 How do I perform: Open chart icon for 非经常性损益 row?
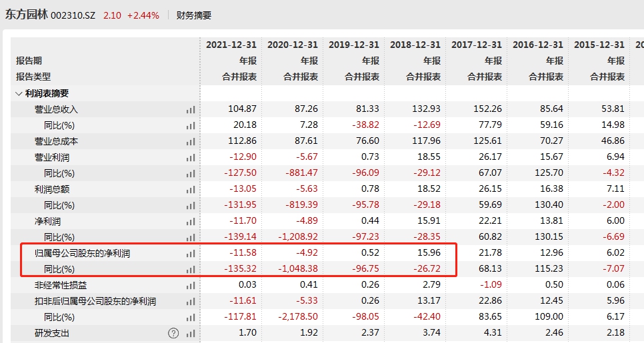click(x=190, y=286)
